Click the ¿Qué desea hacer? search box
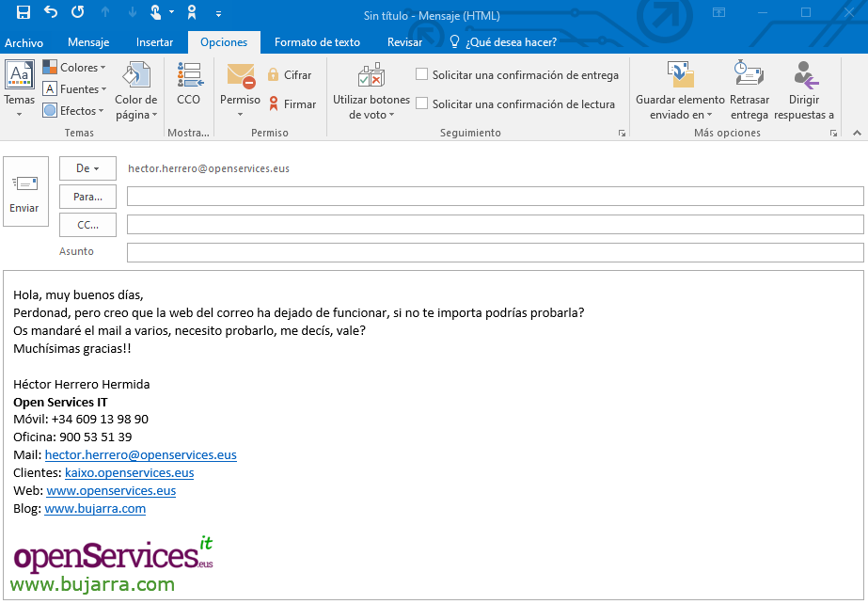 [x=502, y=42]
